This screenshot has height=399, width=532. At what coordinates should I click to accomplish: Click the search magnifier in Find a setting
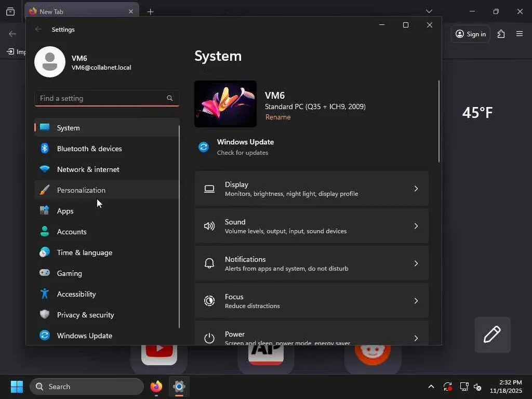170,98
